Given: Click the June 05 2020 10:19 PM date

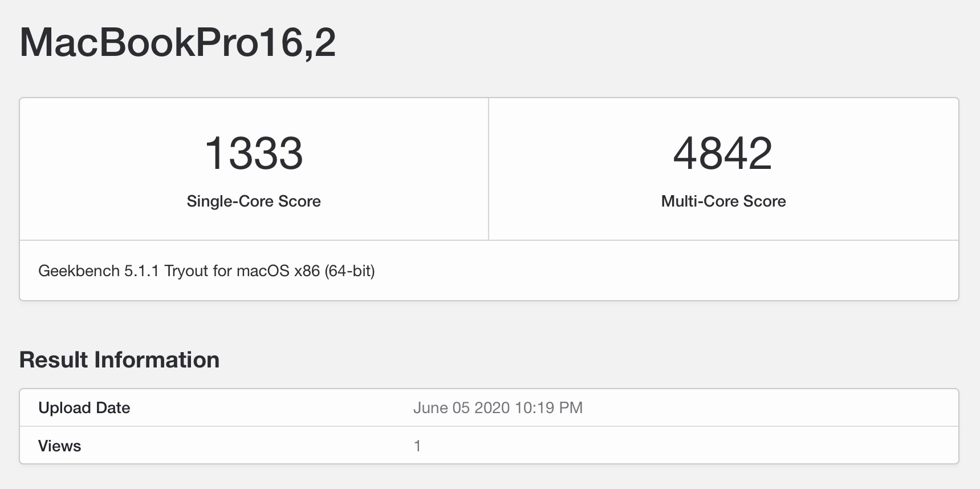Looking at the screenshot, I should pos(498,407).
